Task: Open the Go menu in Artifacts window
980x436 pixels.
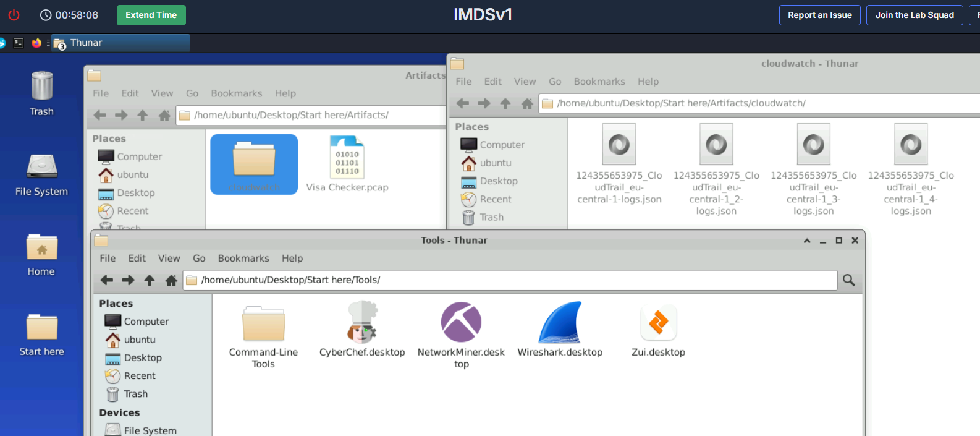Action: pyautogui.click(x=192, y=93)
